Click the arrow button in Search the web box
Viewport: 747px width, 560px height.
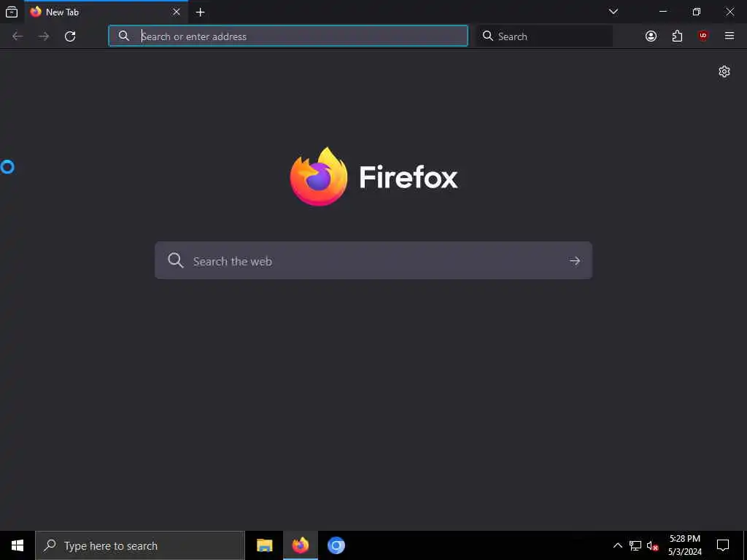575,261
